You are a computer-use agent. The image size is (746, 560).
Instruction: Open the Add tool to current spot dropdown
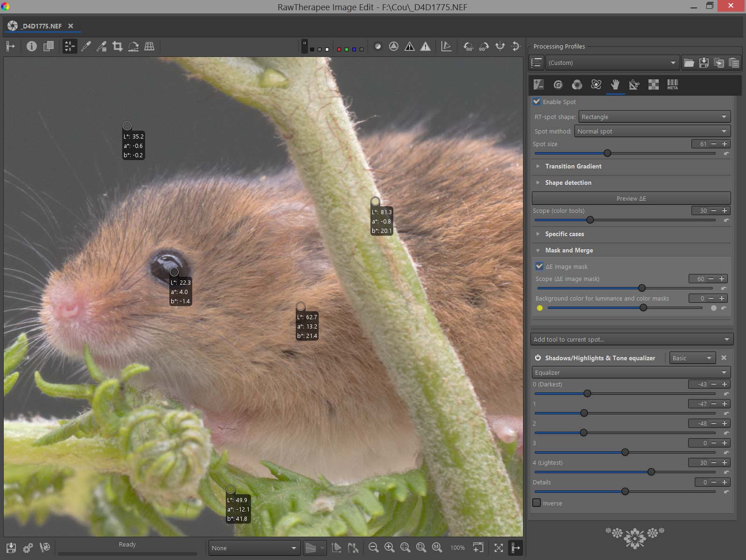[x=632, y=339]
